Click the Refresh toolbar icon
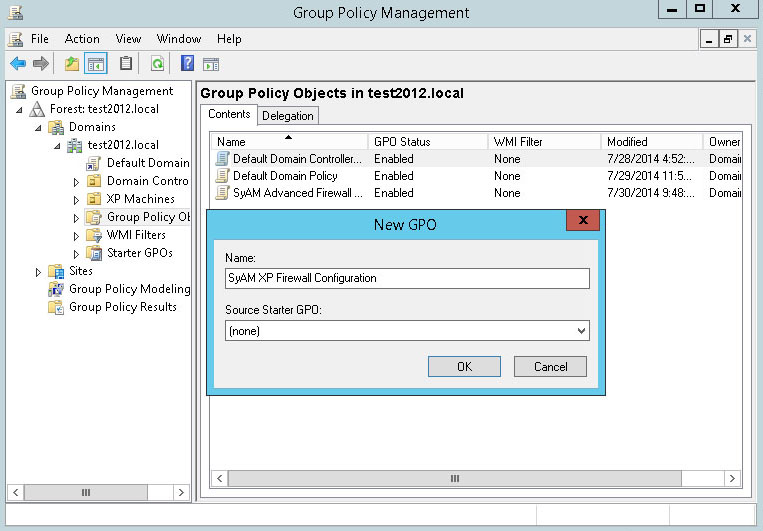 (157, 64)
